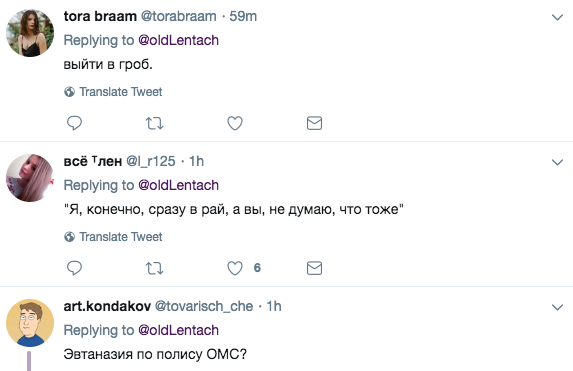Image resolution: width=573 pixels, height=371 pixels.
Task: Expand options menu for art.kondakov's tweet
Action: pyautogui.click(x=557, y=307)
